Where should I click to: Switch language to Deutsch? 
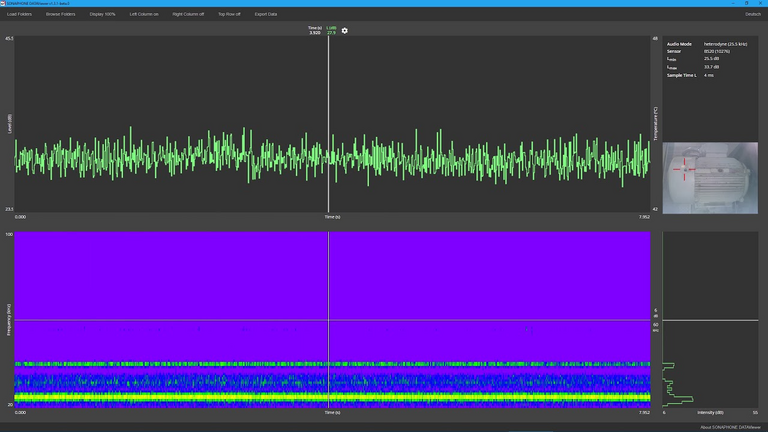(x=752, y=14)
